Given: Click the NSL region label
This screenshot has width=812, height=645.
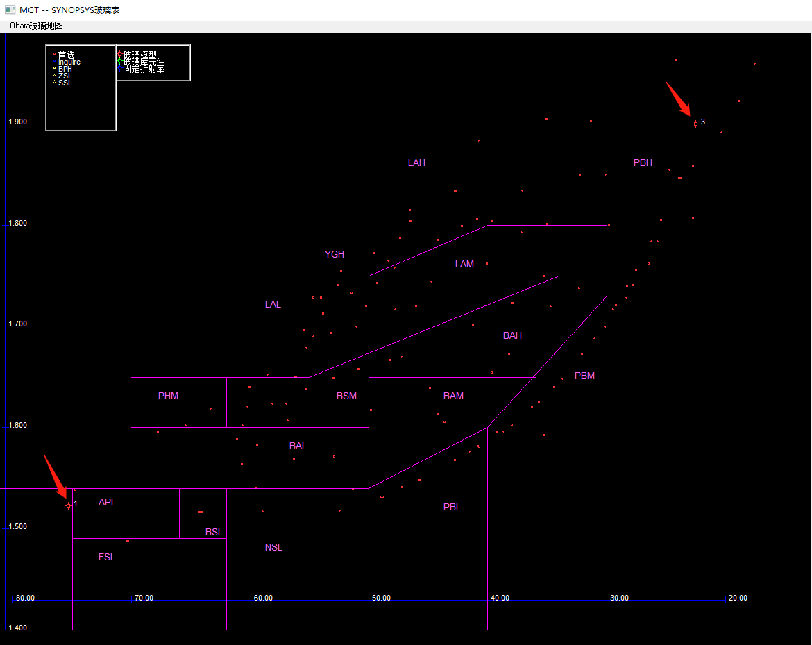Looking at the screenshot, I should click(273, 548).
